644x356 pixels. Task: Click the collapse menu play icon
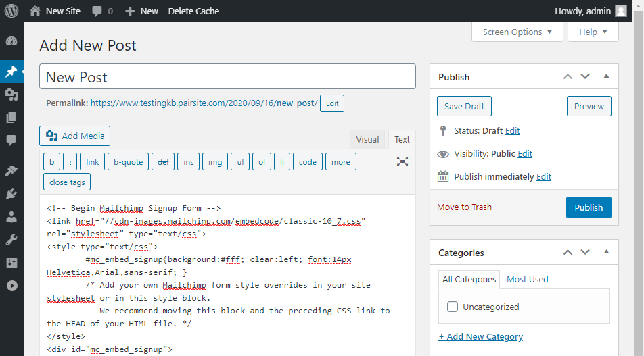12,286
